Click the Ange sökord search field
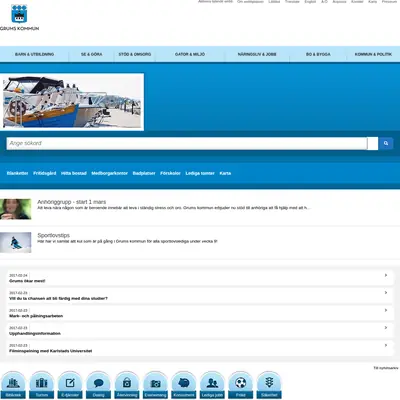The image size is (400, 400). [x=187, y=143]
